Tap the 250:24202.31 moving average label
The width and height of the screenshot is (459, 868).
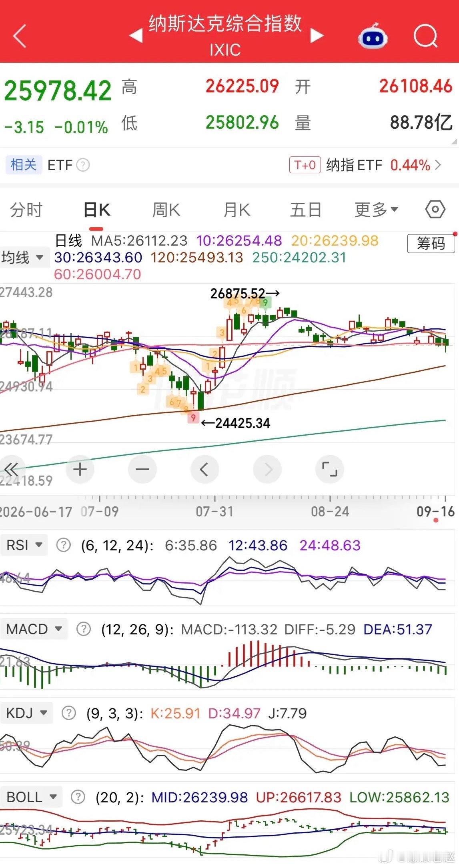[x=299, y=258]
